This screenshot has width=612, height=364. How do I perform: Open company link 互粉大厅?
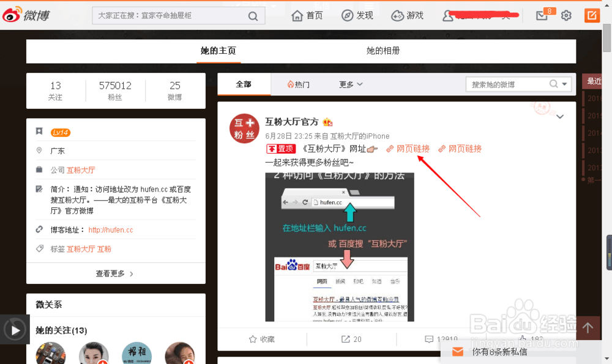pyautogui.click(x=81, y=170)
